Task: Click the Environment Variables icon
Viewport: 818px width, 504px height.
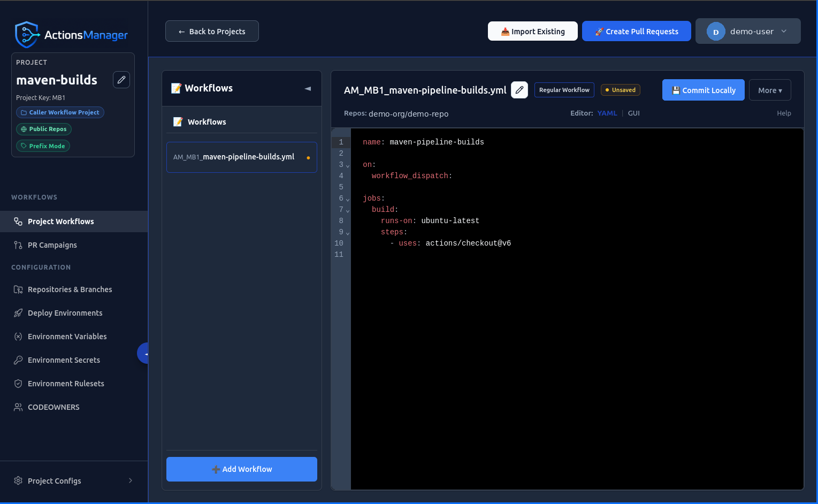Action: pyautogui.click(x=18, y=337)
